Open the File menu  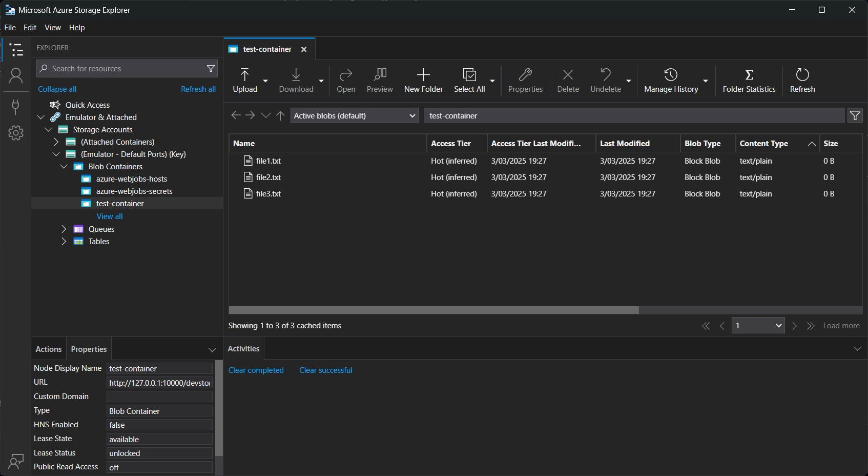[x=10, y=28]
